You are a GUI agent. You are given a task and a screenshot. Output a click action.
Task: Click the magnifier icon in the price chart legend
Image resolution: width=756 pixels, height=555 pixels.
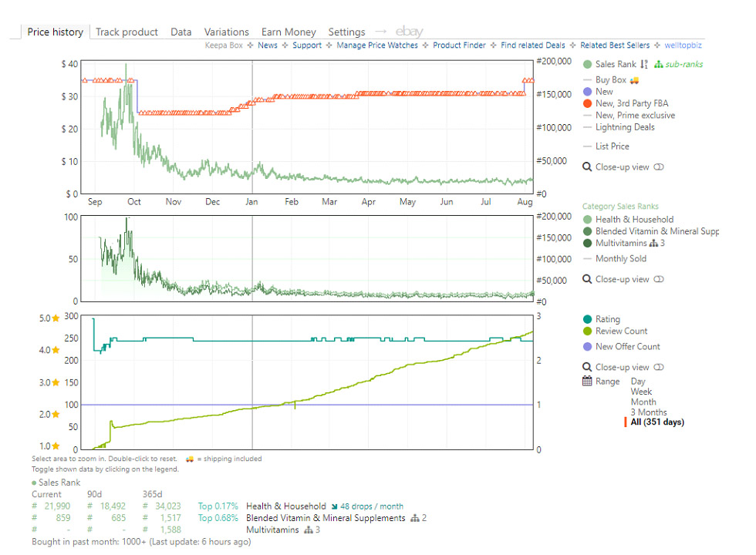tap(587, 167)
